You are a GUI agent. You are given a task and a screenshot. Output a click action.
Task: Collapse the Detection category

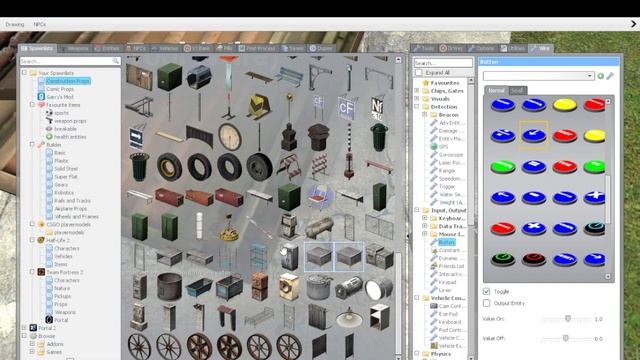(x=417, y=107)
